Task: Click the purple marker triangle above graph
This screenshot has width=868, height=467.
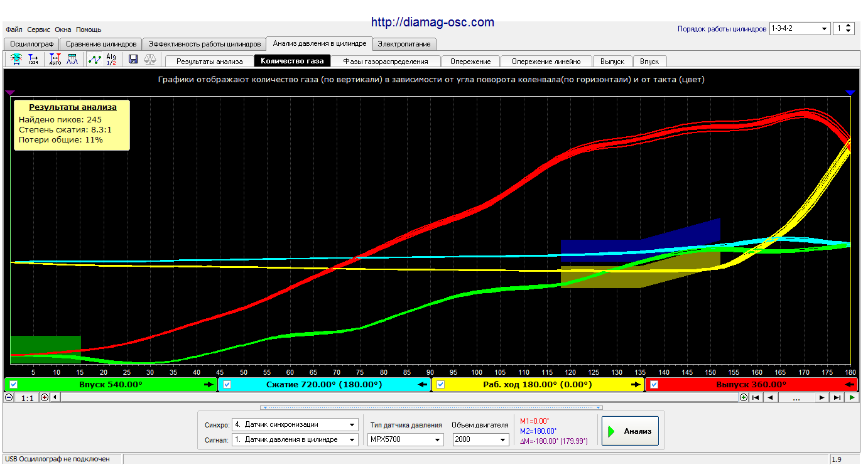Action: [x=10, y=92]
